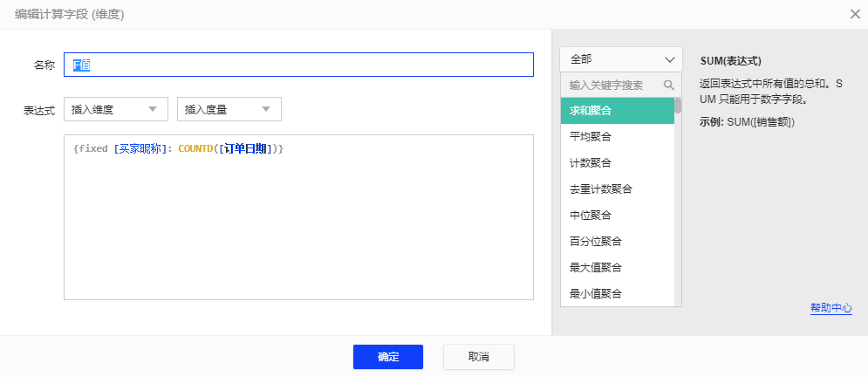Viewport: 868px width, 377px height.
Task: Open the 插入维度 dropdown
Action: click(115, 110)
